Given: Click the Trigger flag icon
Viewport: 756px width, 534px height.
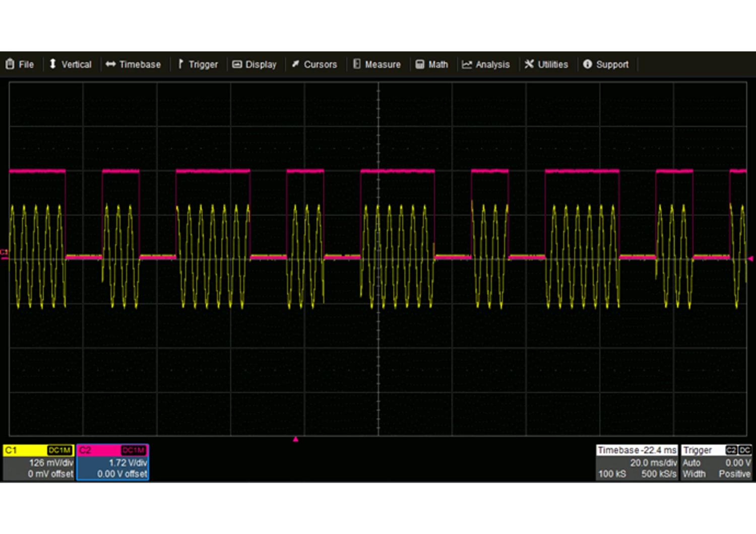Looking at the screenshot, I should (180, 64).
